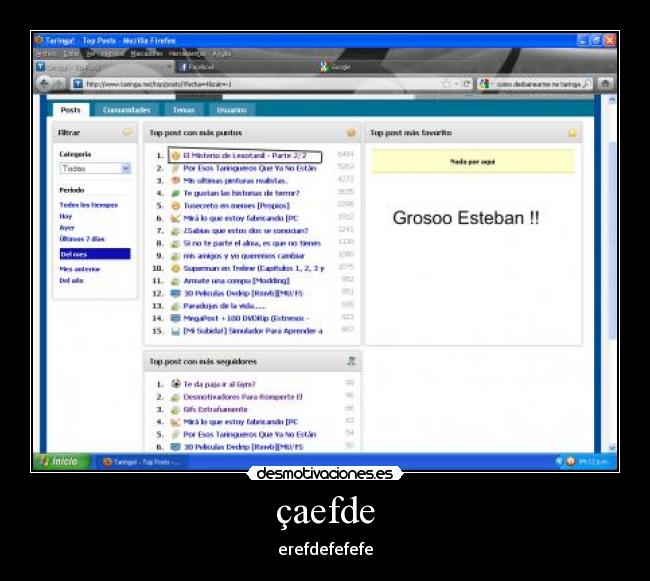This screenshot has height=581, width=650.
Task: Click the Firefox logo in the title bar
Action: coord(39,40)
